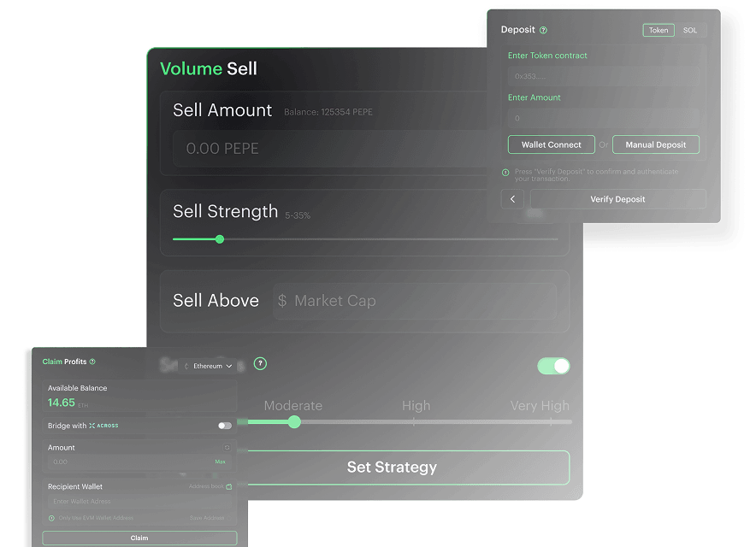This screenshot has width=756, height=547.
Task: Click the Across bridge logo
Action: (103, 426)
